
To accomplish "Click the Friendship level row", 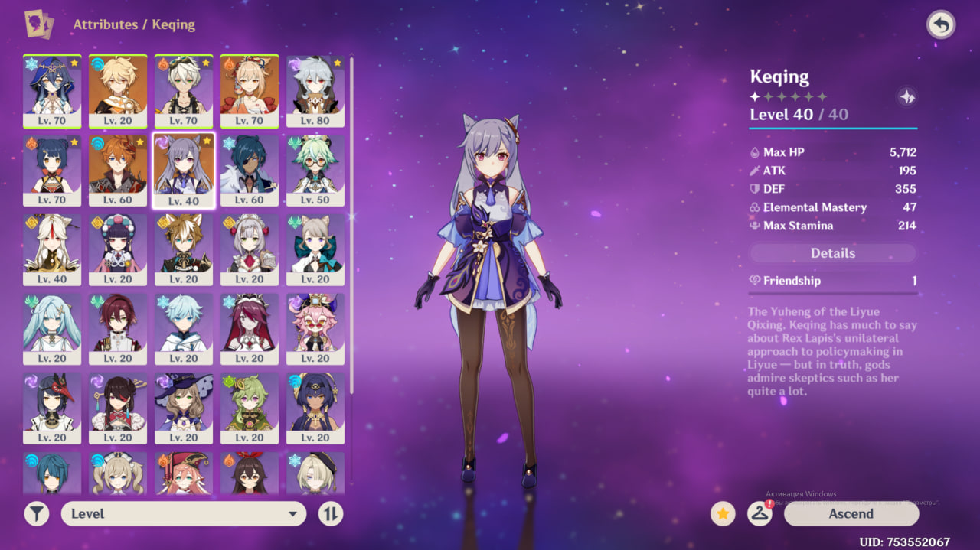I will [x=832, y=281].
